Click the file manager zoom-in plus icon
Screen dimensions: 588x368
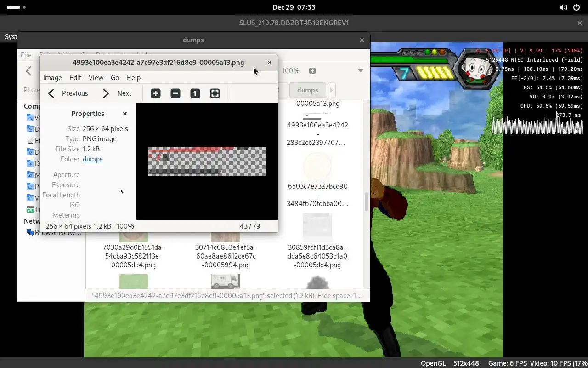pos(312,71)
